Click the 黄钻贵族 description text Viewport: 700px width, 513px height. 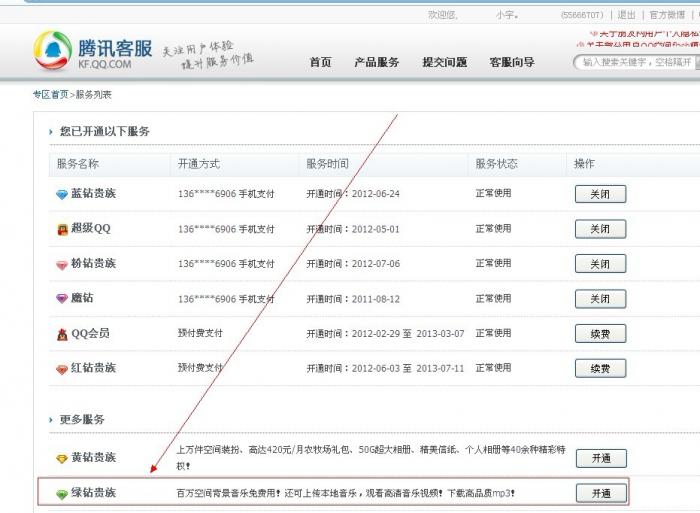[x=371, y=458]
